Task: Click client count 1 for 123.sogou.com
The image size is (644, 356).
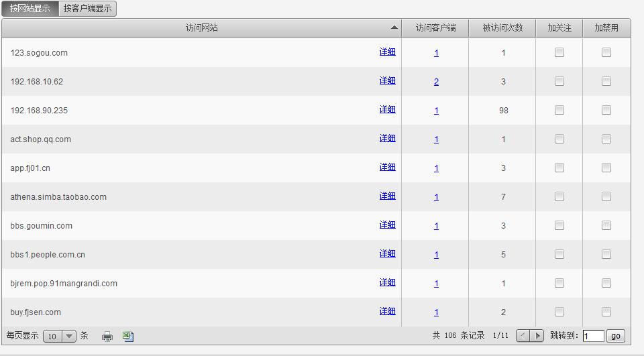Action: tap(436, 53)
